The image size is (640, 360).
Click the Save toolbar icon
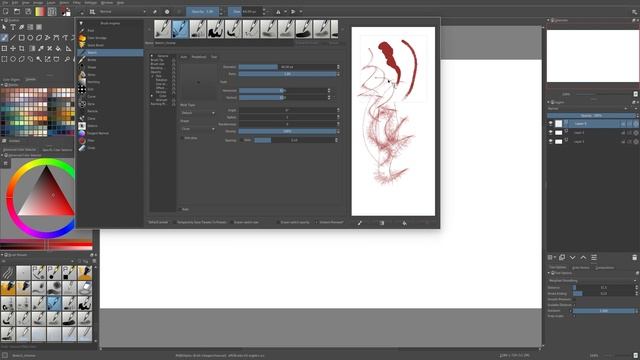[28, 11]
